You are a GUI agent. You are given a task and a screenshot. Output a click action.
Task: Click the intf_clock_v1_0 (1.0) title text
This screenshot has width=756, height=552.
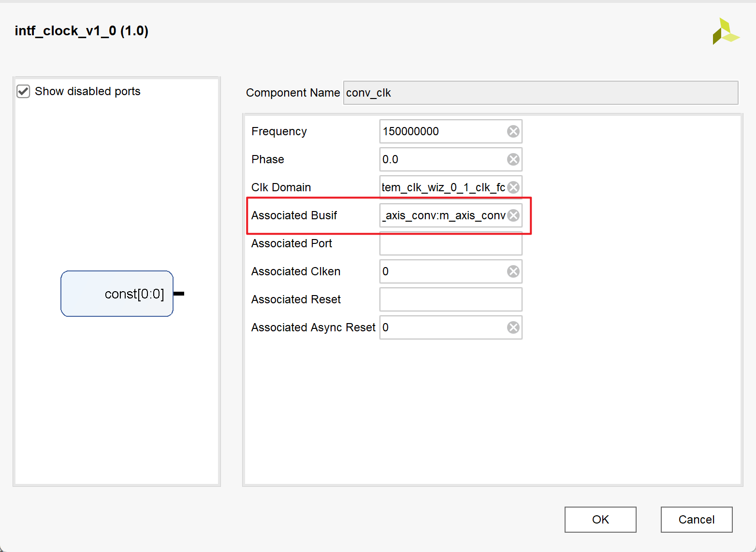[x=82, y=31]
